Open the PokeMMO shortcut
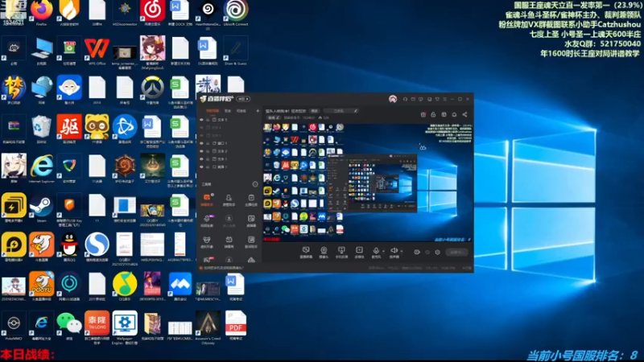 coord(14,324)
